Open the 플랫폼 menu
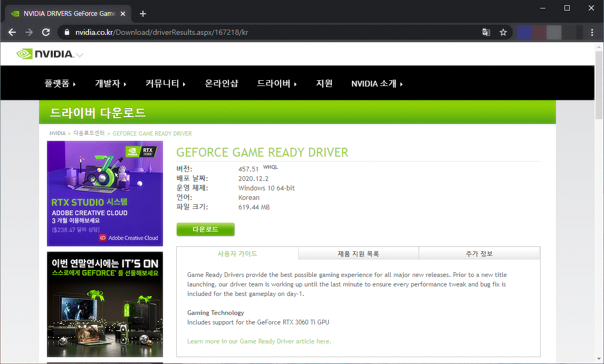 (x=60, y=83)
